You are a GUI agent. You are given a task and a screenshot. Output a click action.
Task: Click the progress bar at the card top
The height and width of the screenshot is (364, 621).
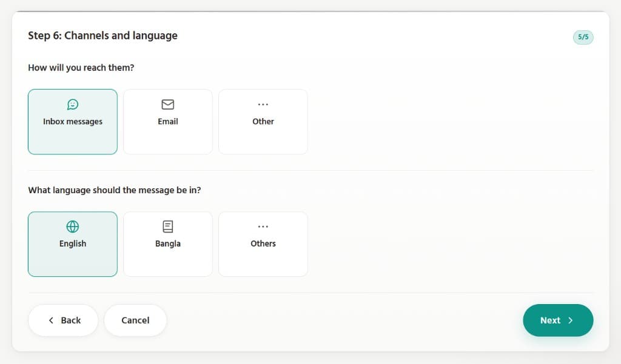[x=310, y=12]
